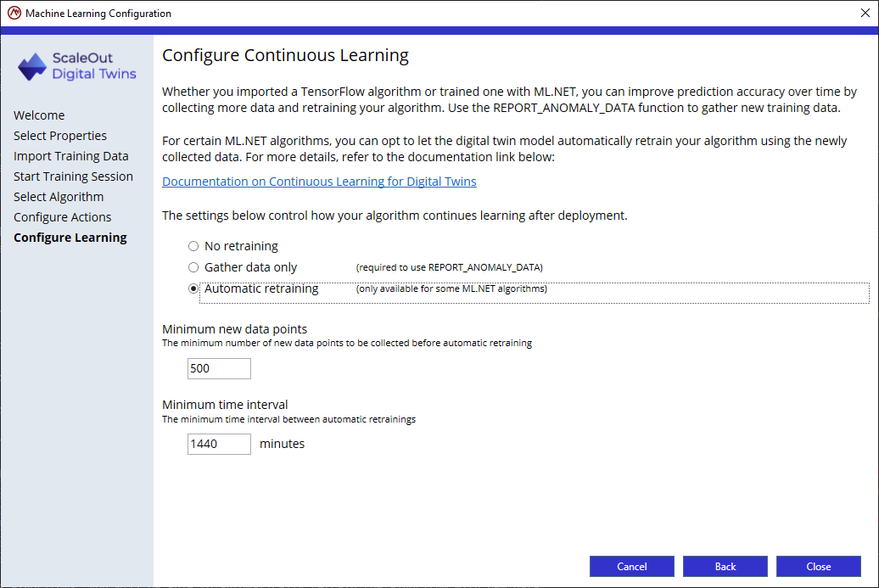Click '(only available for some ML.NET algorithms)' note
This screenshot has width=879, height=588.
click(x=452, y=288)
